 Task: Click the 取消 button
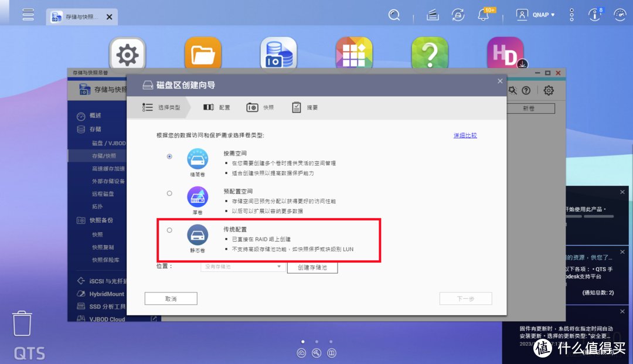coord(171,298)
